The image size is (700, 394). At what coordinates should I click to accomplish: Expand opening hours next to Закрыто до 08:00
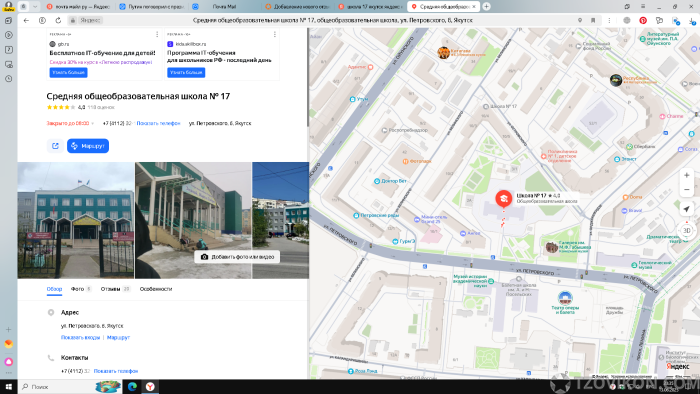92,124
